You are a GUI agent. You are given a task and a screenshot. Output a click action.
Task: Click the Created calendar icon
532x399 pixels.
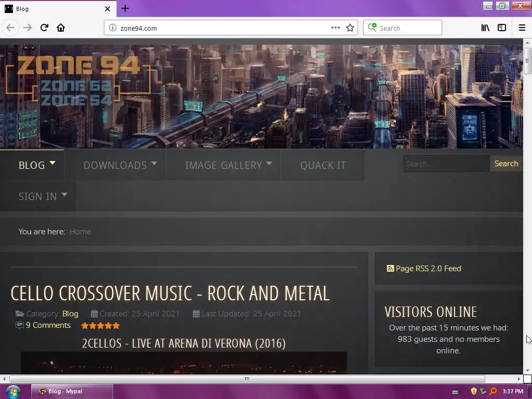(x=94, y=313)
